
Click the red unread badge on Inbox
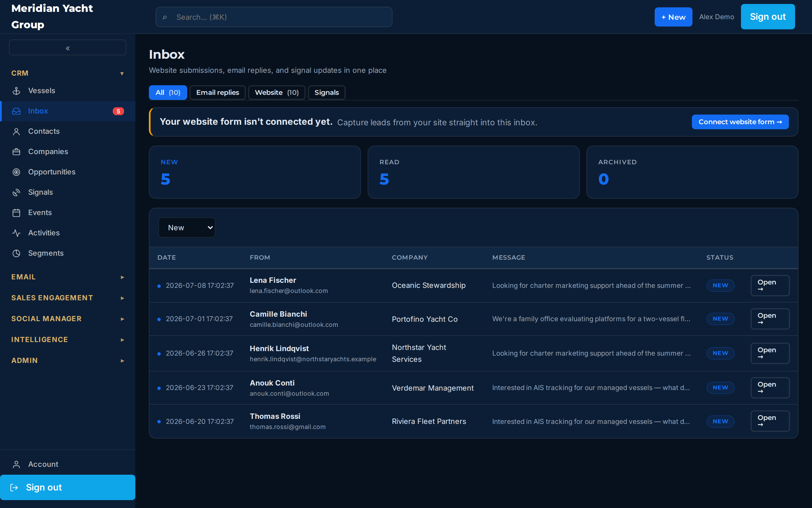(x=118, y=111)
